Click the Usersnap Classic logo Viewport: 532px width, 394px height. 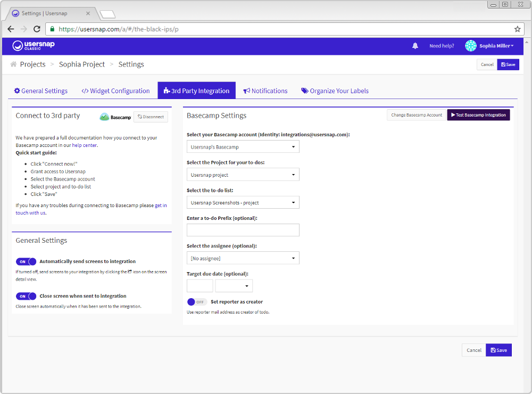pyautogui.click(x=33, y=45)
